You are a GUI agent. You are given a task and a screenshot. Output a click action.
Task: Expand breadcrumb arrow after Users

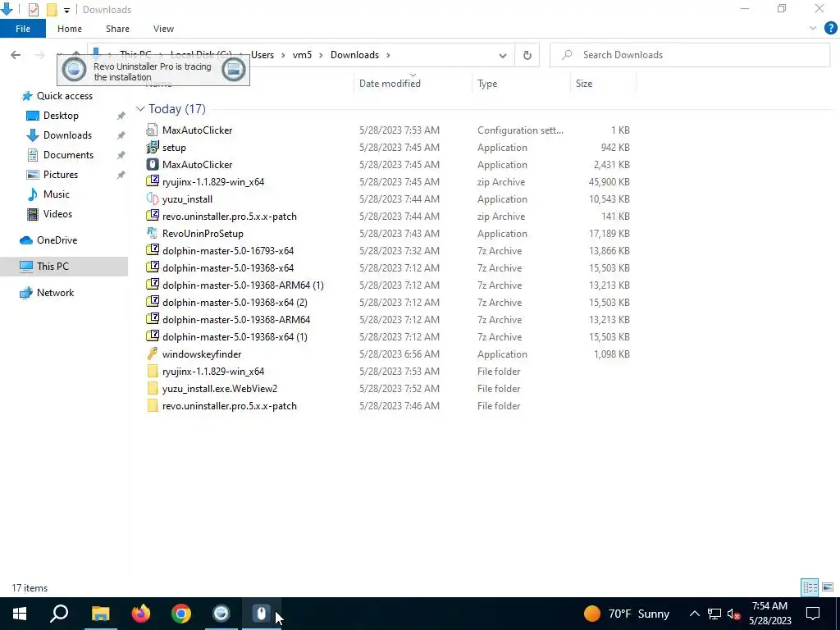click(283, 55)
